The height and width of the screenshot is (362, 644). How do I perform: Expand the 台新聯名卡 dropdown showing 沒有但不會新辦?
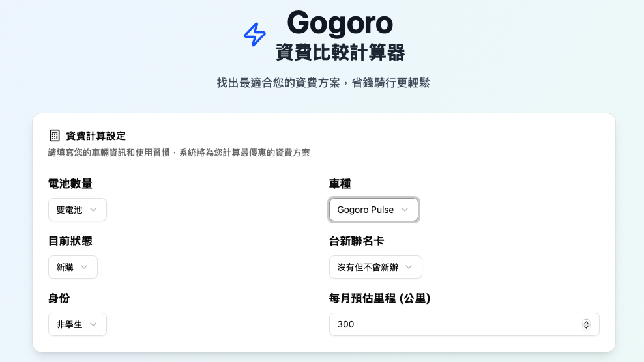pos(375,267)
